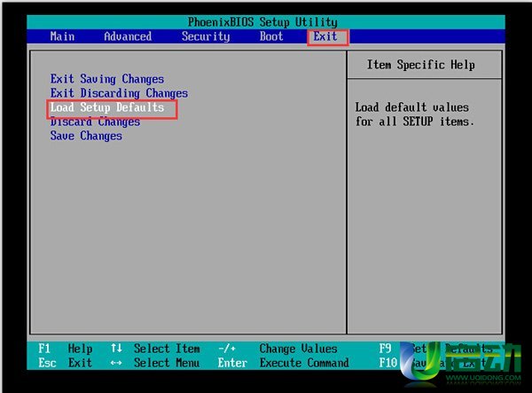Screen dimensions: 532x393
Task: Click the F1 Help hint
Action: coord(65,349)
